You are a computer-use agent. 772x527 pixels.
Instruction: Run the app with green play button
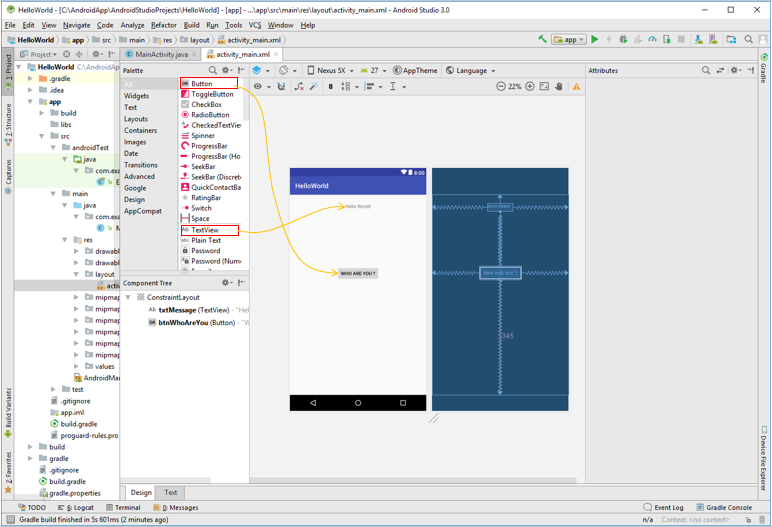pos(595,39)
